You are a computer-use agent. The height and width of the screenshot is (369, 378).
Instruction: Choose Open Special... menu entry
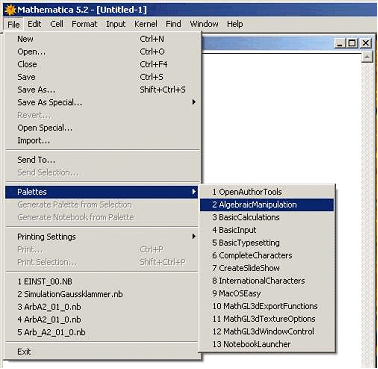103,128
